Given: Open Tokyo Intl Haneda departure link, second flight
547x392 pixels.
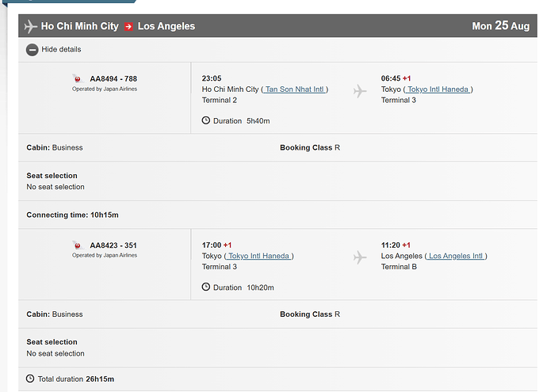Looking at the screenshot, I should pos(259,256).
